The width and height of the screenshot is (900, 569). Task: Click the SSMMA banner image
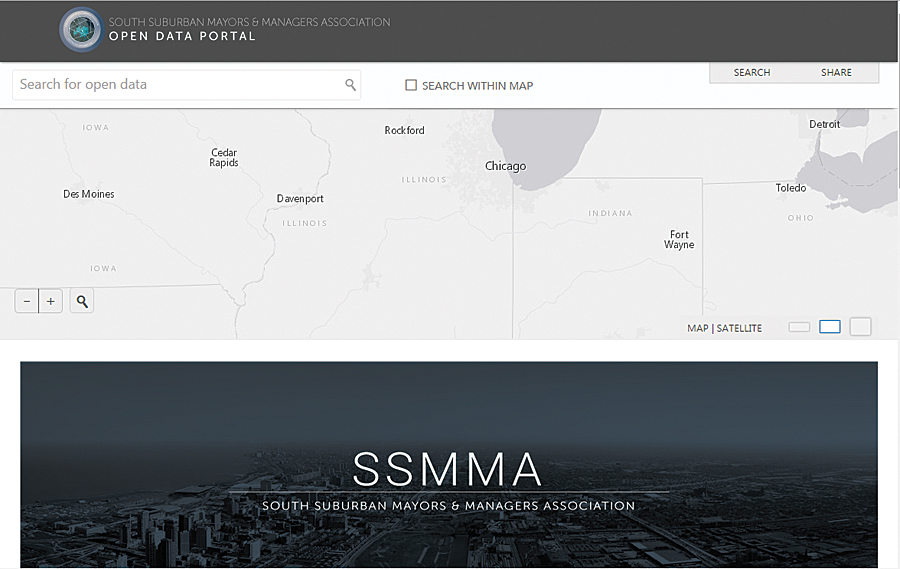449,465
